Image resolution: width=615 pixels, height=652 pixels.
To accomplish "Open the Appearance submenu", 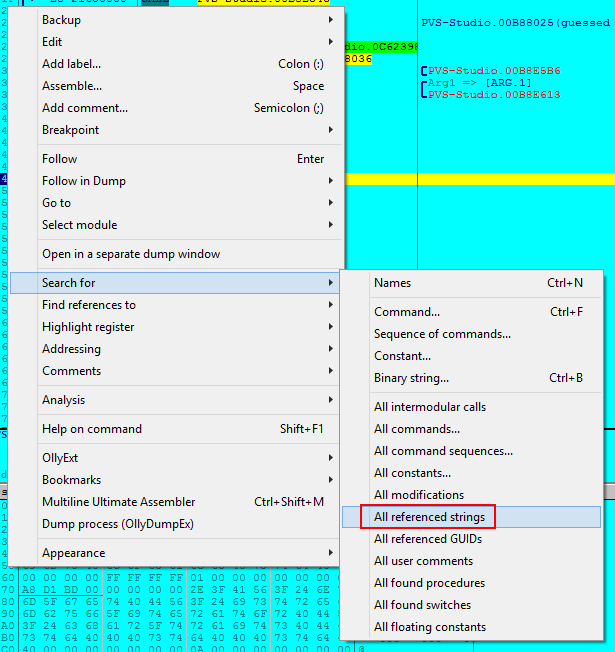I will point(176,553).
